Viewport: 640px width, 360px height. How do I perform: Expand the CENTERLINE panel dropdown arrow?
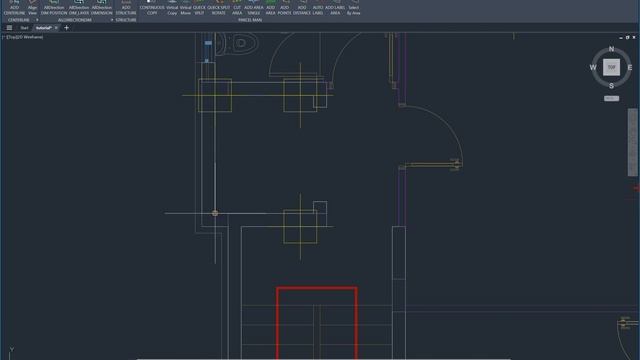[x=37, y=20]
